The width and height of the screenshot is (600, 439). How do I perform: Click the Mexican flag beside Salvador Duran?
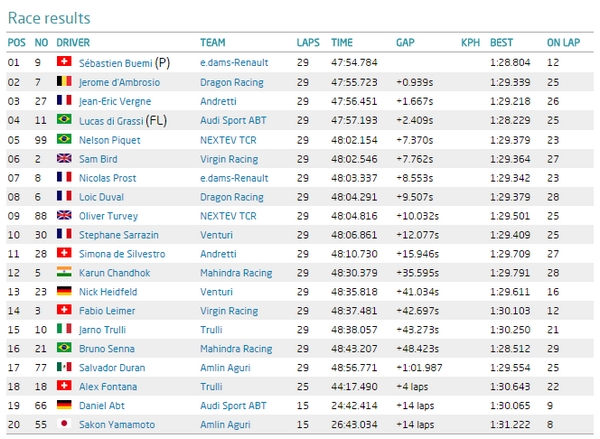click(64, 366)
